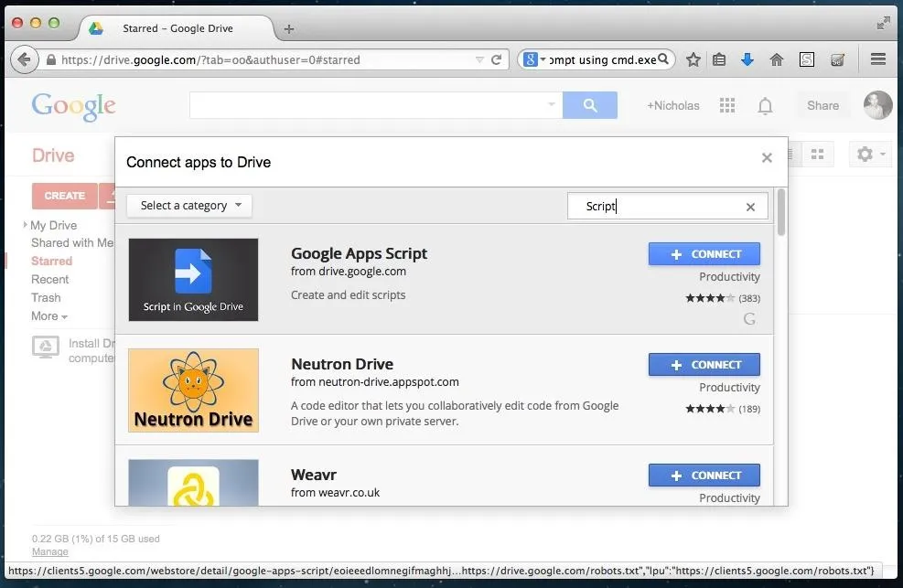
Task: Open the +Nicholas profile link
Action: click(672, 105)
